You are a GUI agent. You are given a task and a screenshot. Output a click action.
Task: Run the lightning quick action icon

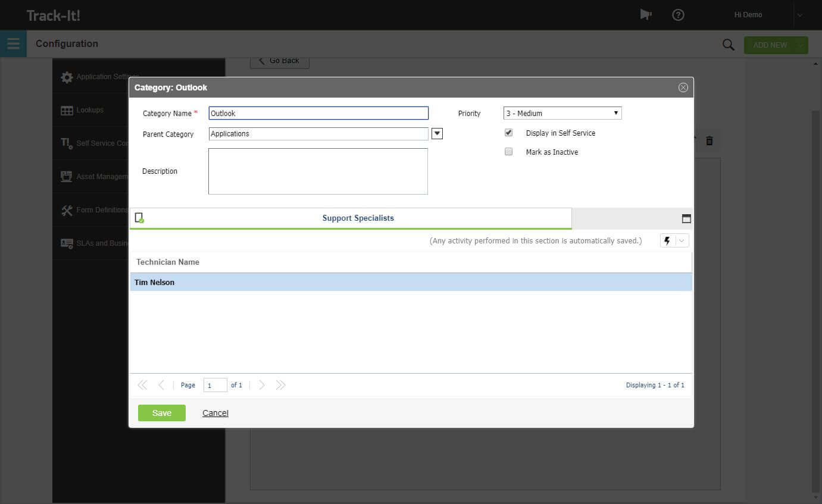(668, 240)
